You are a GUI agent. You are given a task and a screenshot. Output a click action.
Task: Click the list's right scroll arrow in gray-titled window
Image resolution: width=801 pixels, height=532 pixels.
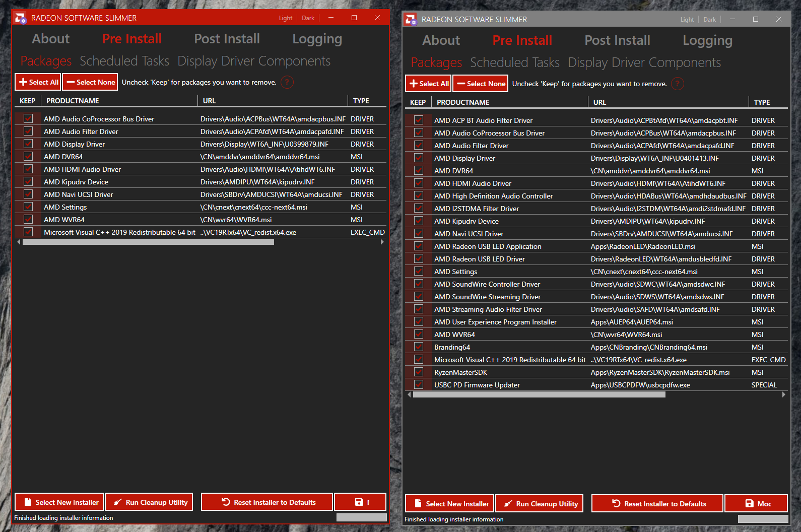[783, 394]
